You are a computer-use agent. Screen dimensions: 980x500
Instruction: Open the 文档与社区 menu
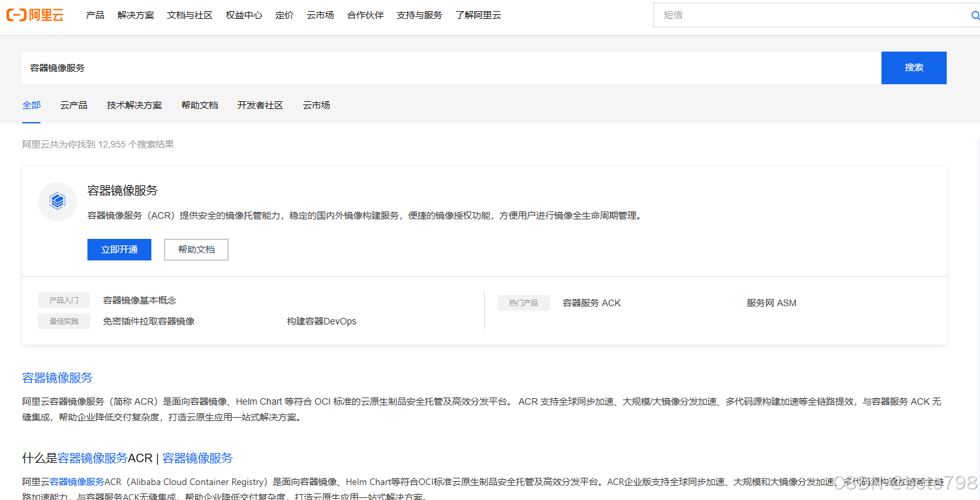(x=189, y=15)
